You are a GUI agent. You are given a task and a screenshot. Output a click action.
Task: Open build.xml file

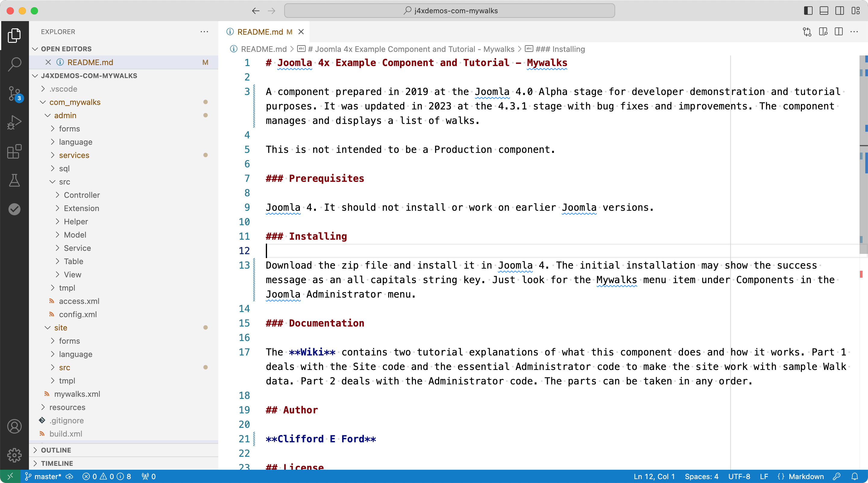click(x=66, y=434)
